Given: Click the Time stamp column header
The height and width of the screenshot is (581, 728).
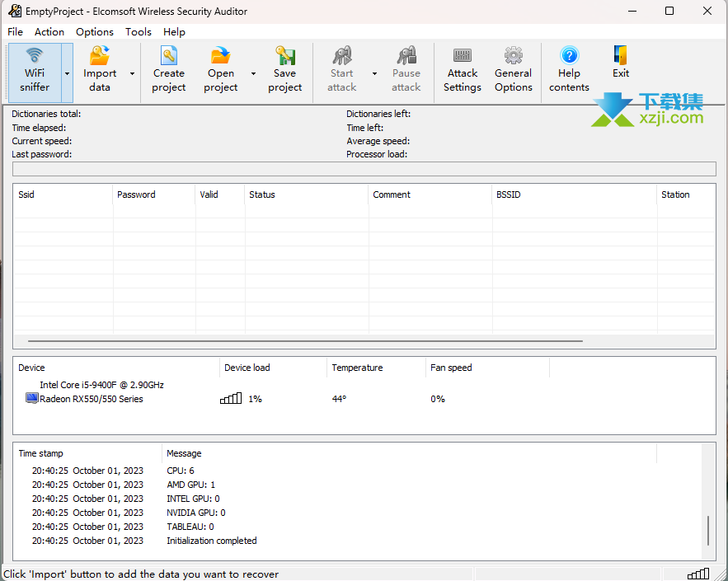Looking at the screenshot, I should 87,453.
